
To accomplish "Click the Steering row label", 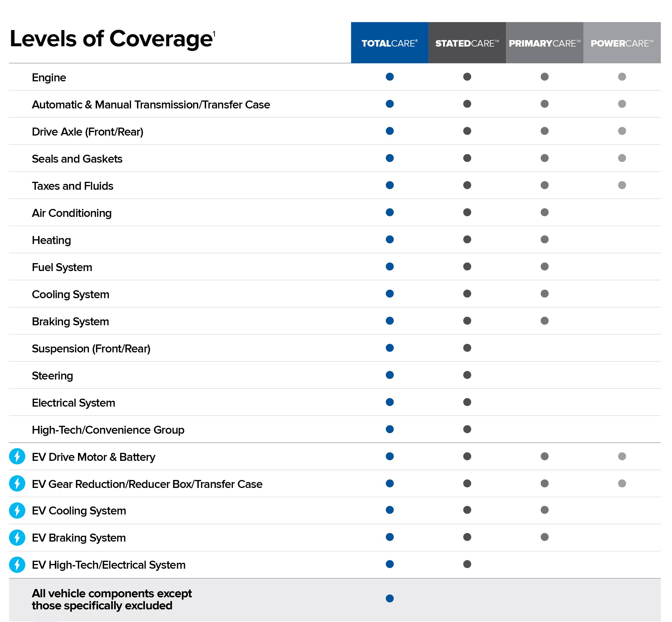I will (x=52, y=376).
